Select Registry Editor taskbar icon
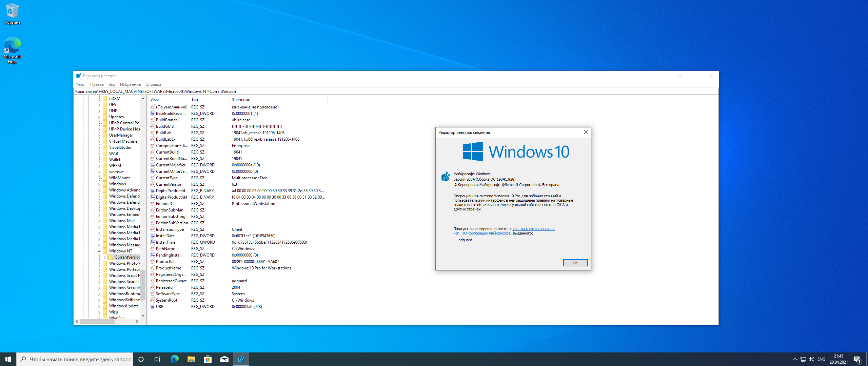868x366 pixels. (241, 359)
